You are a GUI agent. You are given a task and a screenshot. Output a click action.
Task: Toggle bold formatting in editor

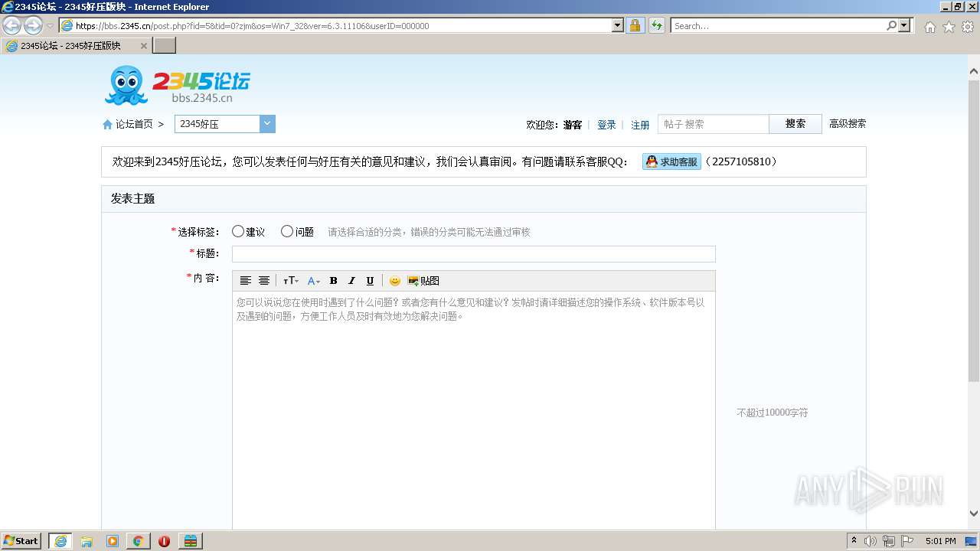click(x=333, y=281)
